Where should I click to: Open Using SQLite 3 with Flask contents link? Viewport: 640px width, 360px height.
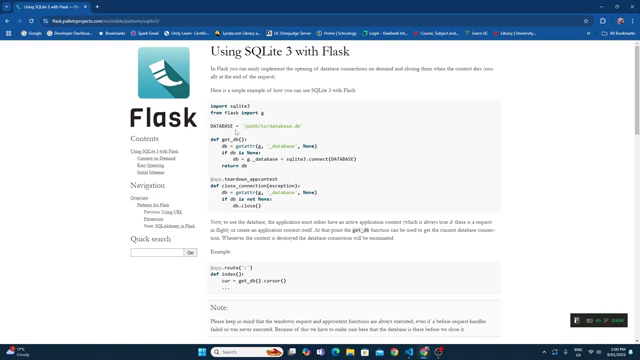[x=154, y=151]
